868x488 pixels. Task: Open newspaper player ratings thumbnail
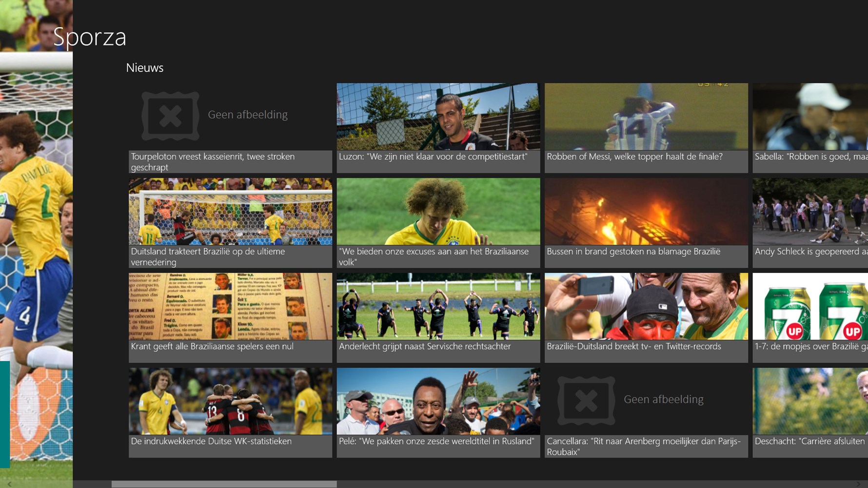click(230, 306)
